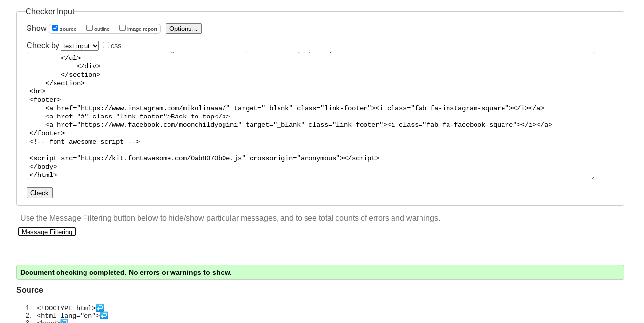
Task: Open the 'text input' Check by dropdown
Action: pyautogui.click(x=80, y=46)
